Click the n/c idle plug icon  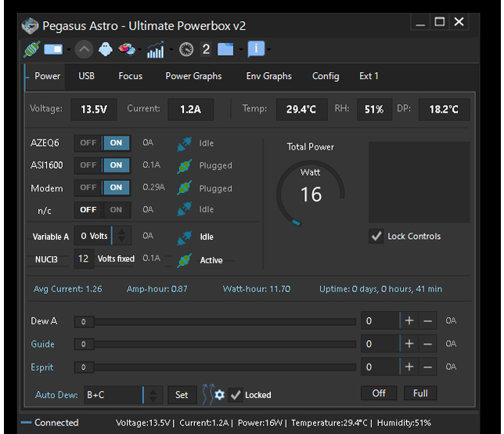pos(185,209)
